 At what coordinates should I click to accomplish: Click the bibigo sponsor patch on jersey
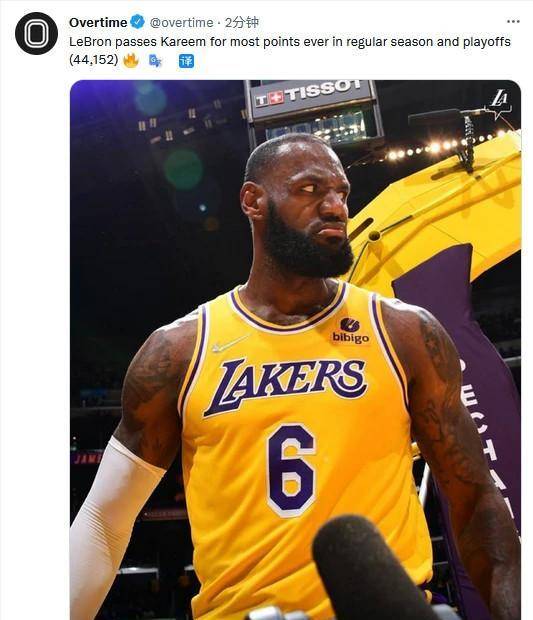(350, 331)
